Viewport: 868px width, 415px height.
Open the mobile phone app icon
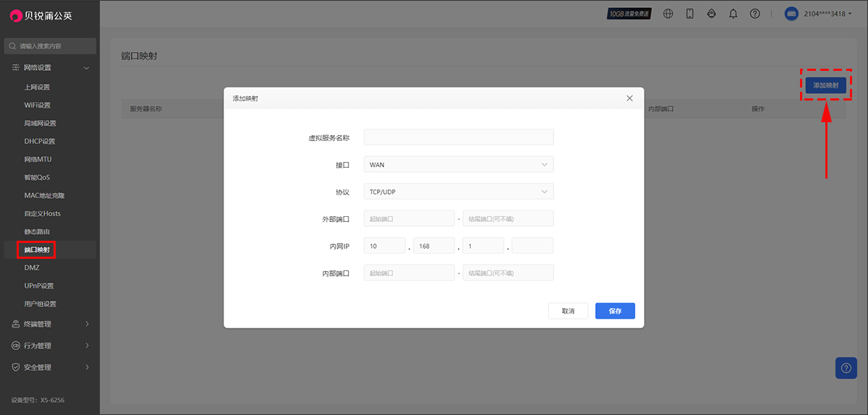click(689, 14)
